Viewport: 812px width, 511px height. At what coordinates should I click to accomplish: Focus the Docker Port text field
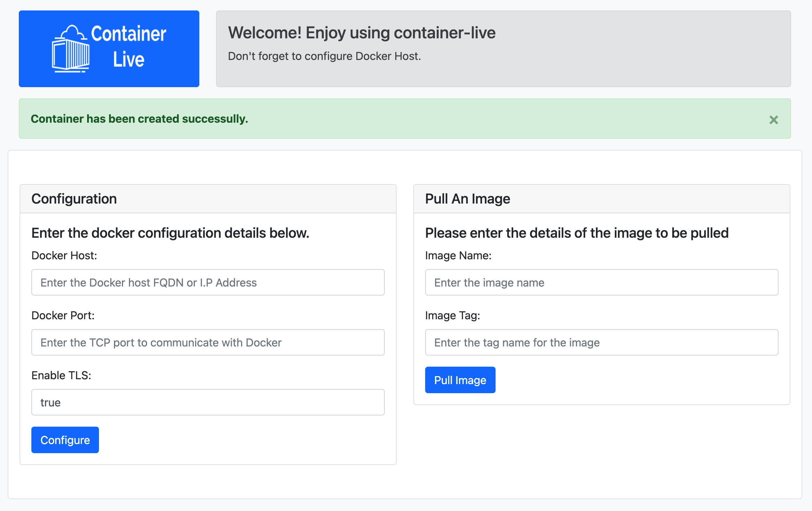tap(208, 342)
